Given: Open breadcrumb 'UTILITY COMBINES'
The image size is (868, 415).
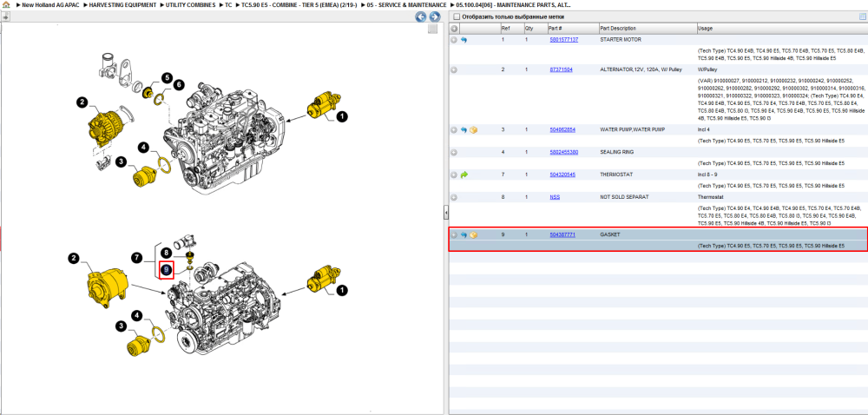Looking at the screenshot, I should point(190,5).
